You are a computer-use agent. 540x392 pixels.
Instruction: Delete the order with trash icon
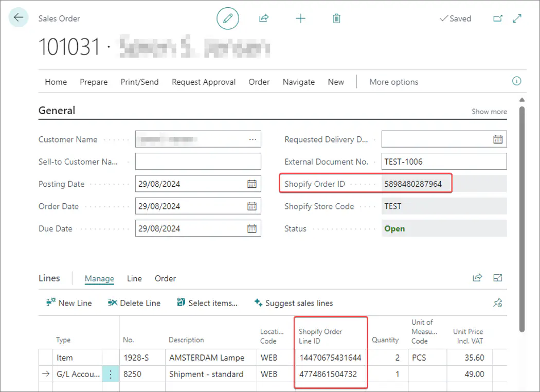336,18
